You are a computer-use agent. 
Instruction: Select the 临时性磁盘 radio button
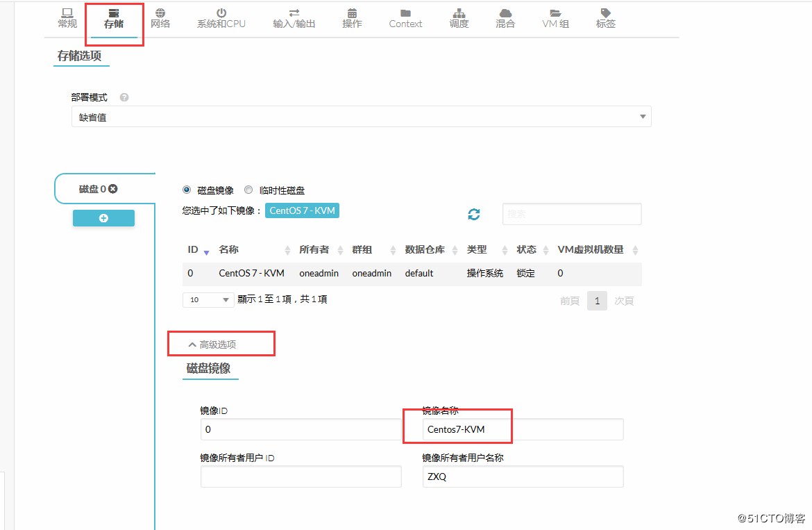tap(248, 190)
